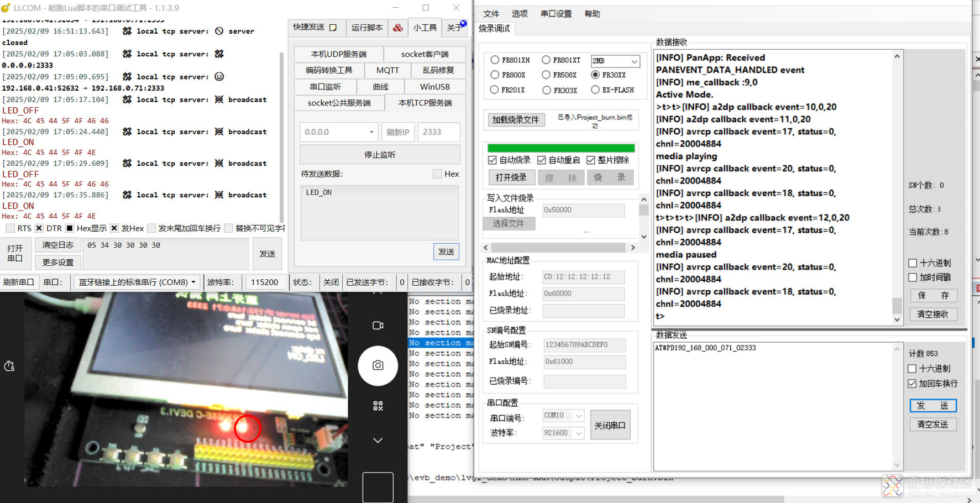The height and width of the screenshot is (503, 980).
Task: Open the 921600 baud rate dropdown
Action: click(x=563, y=433)
